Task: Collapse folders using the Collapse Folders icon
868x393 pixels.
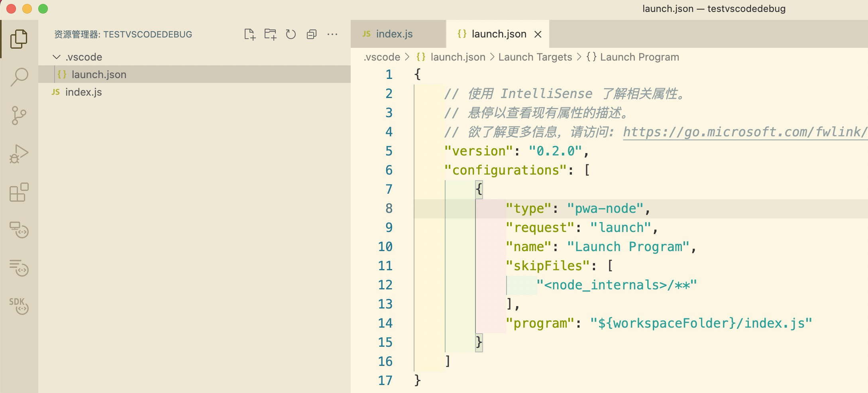Action: 312,34
